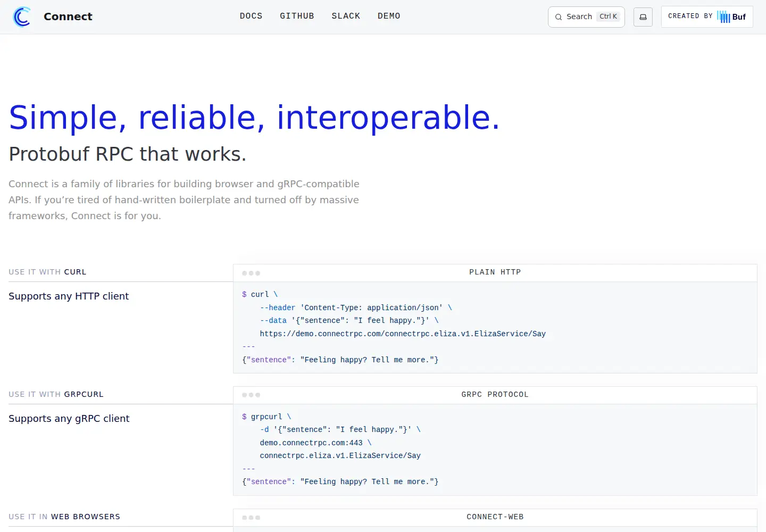
Task: Click the JSON response in the GRPC PROTOCOL panel
Action: click(340, 481)
